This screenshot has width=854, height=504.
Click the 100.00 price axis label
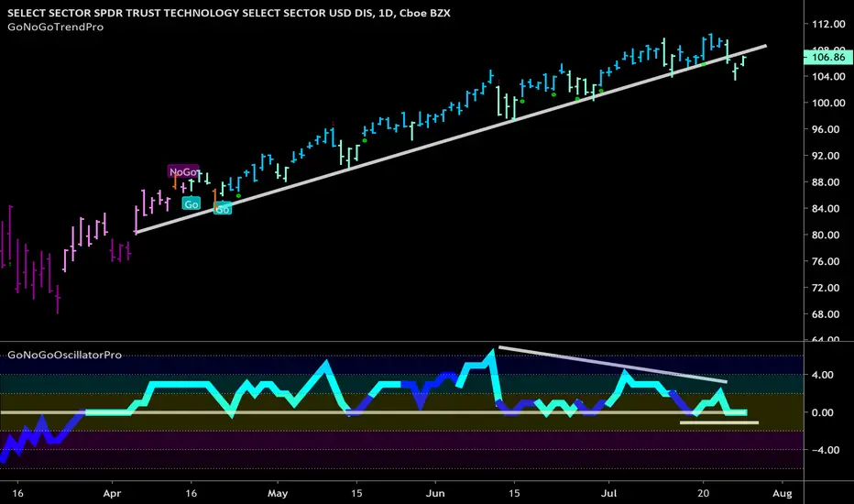click(827, 103)
